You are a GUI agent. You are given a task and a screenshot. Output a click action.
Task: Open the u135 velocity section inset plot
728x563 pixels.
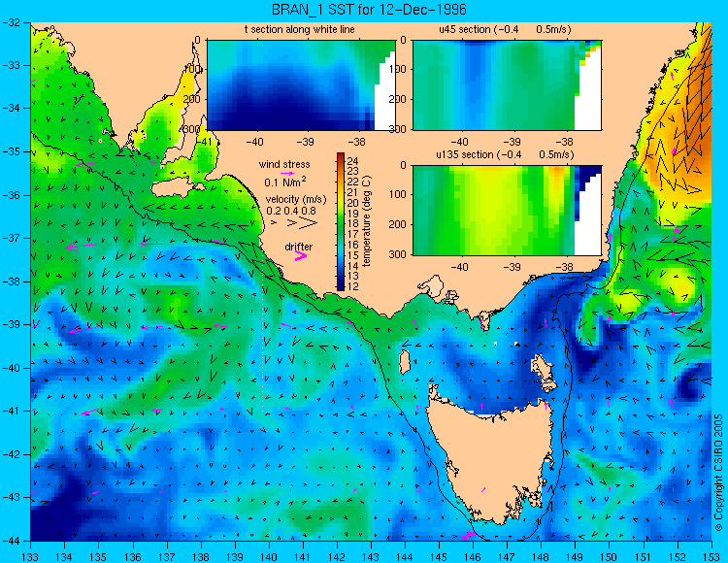(507, 211)
